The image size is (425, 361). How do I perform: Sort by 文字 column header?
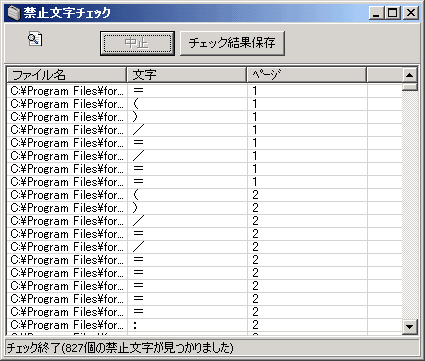[x=187, y=75]
